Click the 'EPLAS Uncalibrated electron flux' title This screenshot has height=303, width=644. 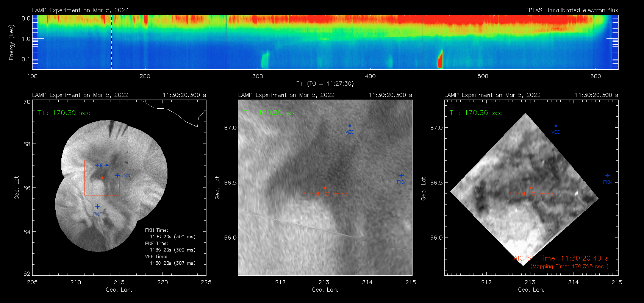pyautogui.click(x=572, y=10)
